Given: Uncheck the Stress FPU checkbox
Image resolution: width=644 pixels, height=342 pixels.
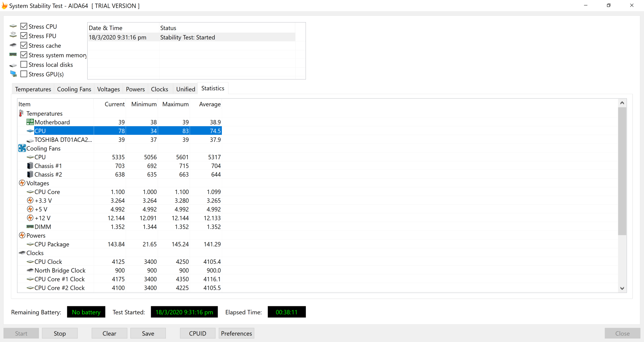Looking at the screenshot, I should (24, 36).
